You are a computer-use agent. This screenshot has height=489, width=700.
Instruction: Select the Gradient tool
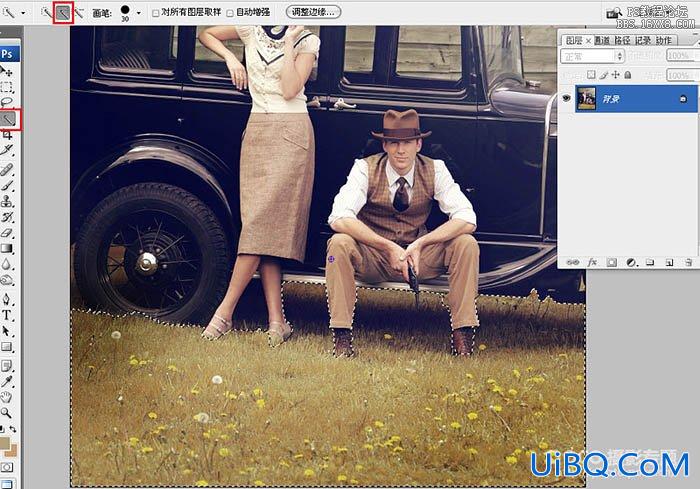[x=7, y=248]
